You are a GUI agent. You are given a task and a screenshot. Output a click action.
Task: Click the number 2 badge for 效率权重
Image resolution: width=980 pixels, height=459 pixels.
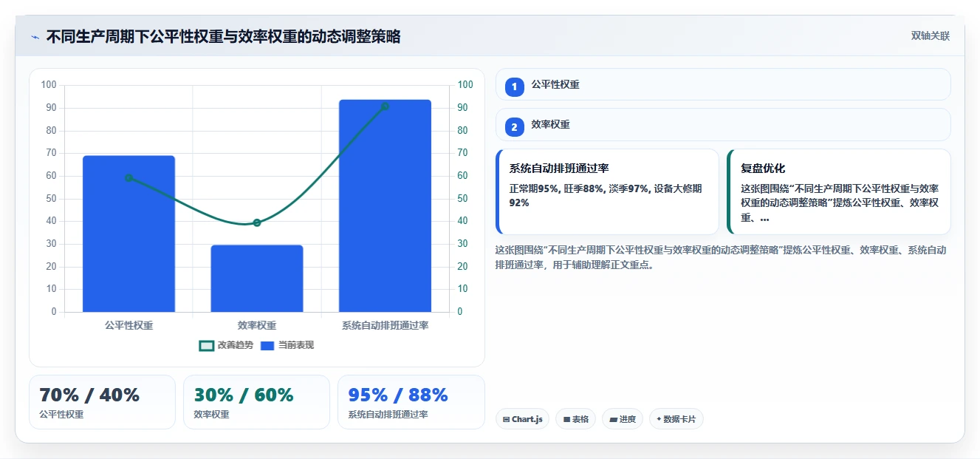point(515,127)
